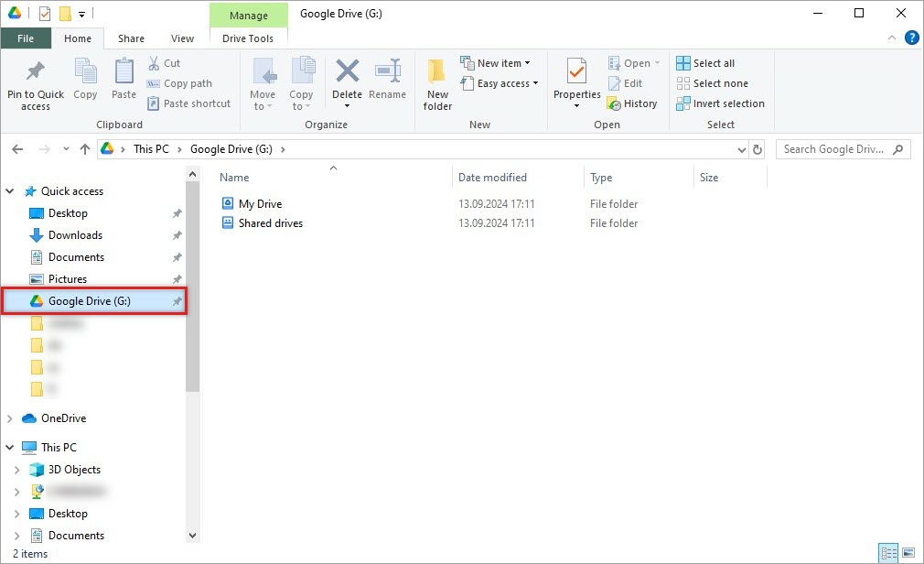Open address bar history dropdown
The width and height of the screenshot is (924, 564).
point(742,149)
